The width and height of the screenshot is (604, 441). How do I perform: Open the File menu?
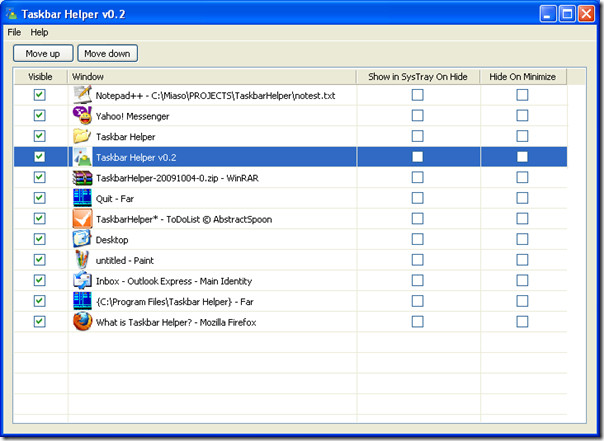point(14,32)
